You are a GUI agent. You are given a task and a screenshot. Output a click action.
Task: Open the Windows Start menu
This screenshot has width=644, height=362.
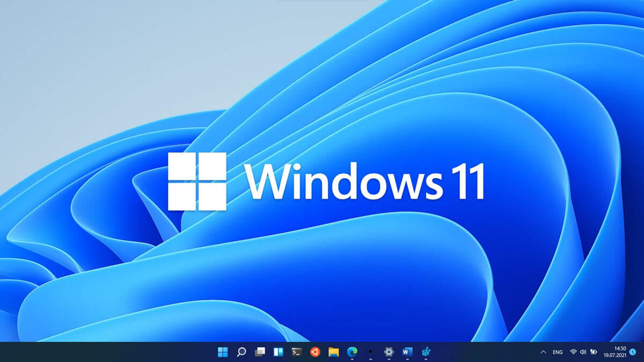click(x=223, y=352)
